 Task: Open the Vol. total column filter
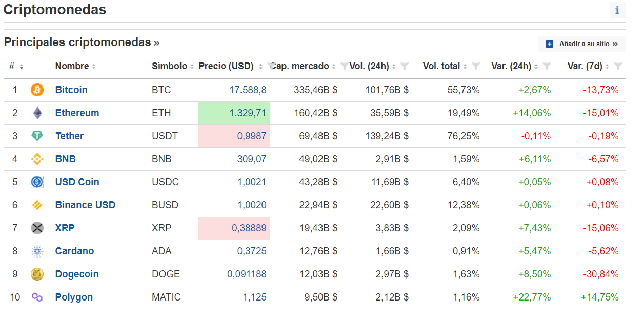click(475, 66)
